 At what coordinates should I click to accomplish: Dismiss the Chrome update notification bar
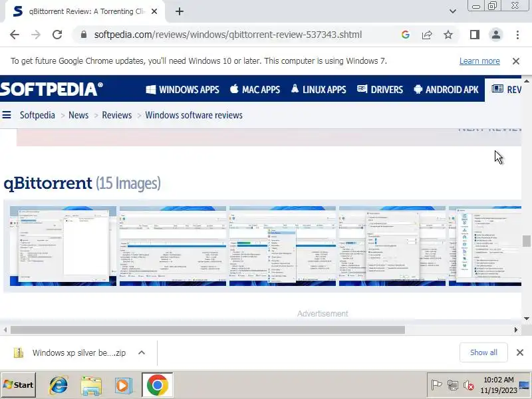pos(516,61)
